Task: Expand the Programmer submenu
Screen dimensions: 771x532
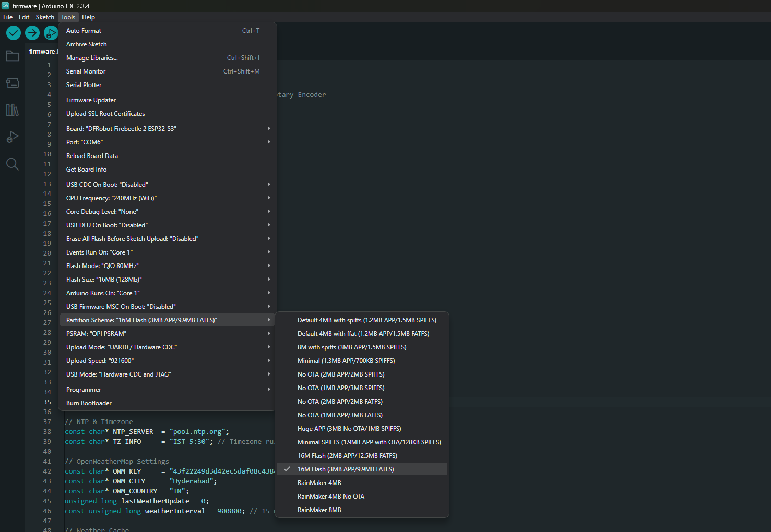Action: pyautogui.click(x=168, y=390)
